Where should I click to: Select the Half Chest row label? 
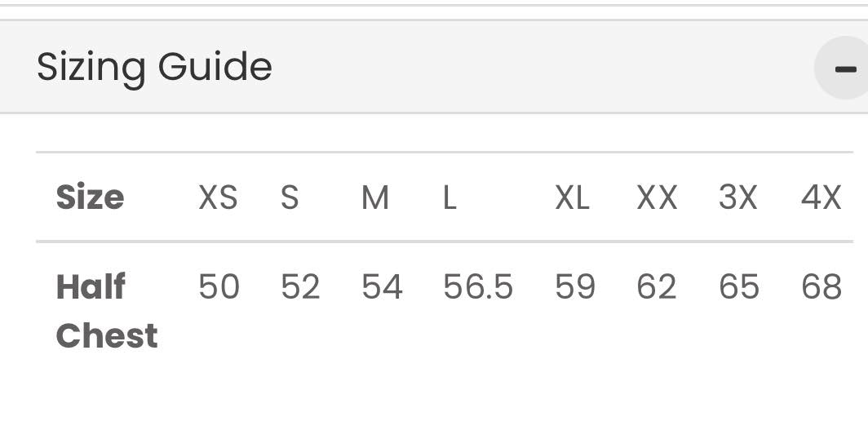pyautogui.click(x=106, y=311)
